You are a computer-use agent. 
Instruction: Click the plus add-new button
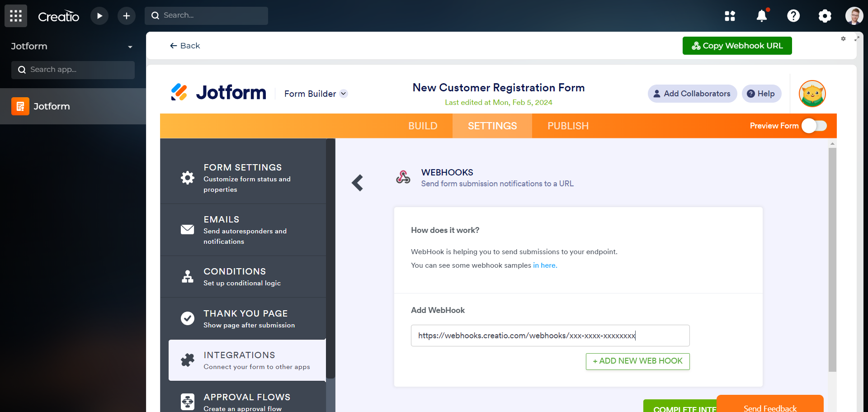127,16
